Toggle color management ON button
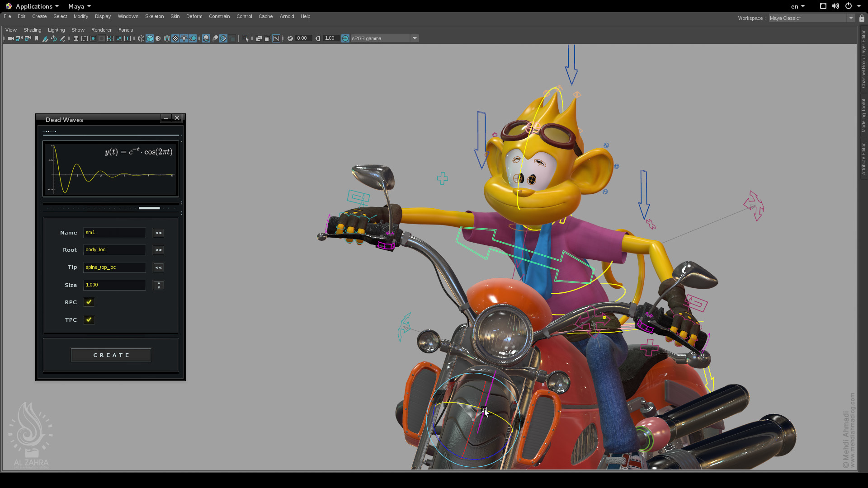This screenshot has width=868, height=488. click(345, 38)
